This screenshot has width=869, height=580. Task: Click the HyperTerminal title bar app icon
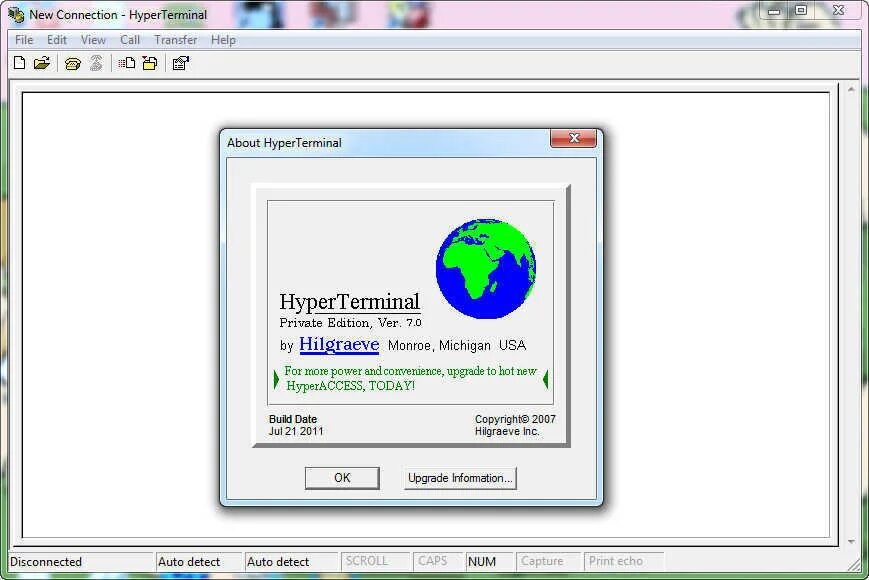tap(17, 14)
